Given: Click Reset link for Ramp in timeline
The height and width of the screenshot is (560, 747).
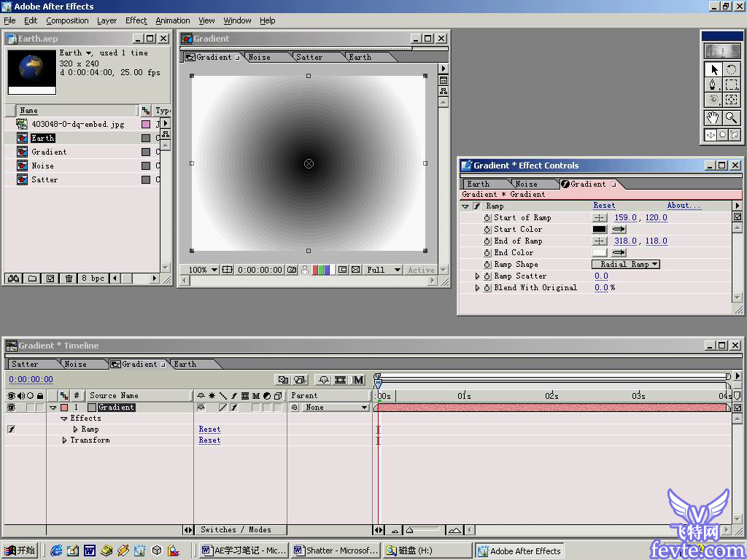Looking at the screenshot, I should click(209, 429).
